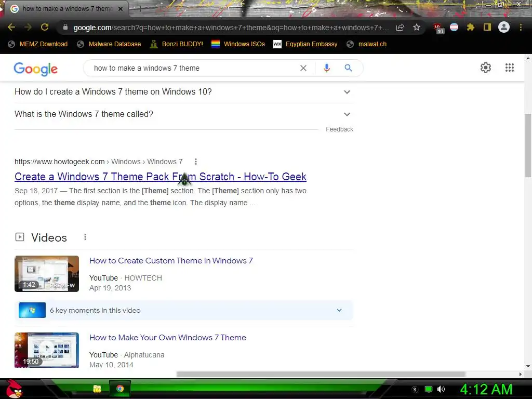This screenshot has width=532, height=399.
Task: Open the volume speaker control
Action: tap(441, 389)
